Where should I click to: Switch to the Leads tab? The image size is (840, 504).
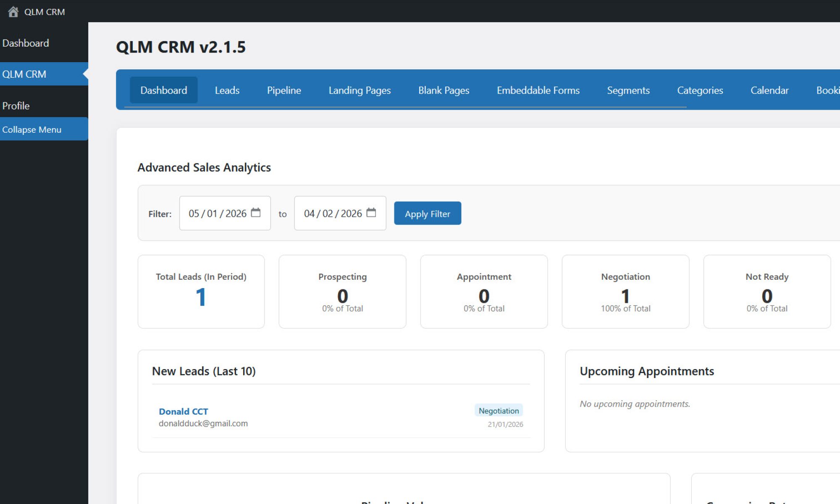coord(227,90)
